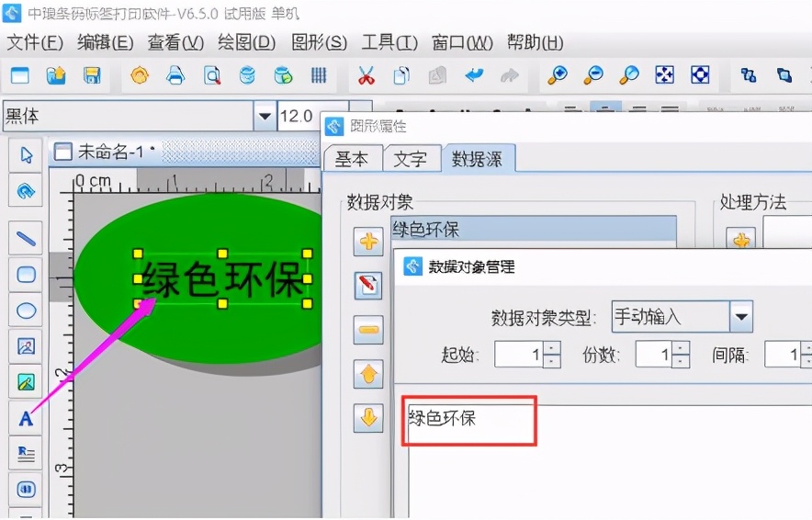This screenshot has width=812, height=520.
Task: Click the first database settings icon
Action: tap(247, 75)
